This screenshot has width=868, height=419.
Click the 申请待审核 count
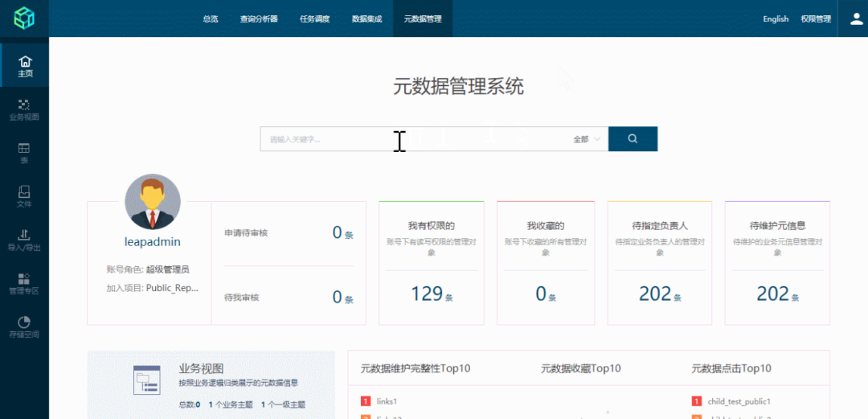tap(342, 232)
